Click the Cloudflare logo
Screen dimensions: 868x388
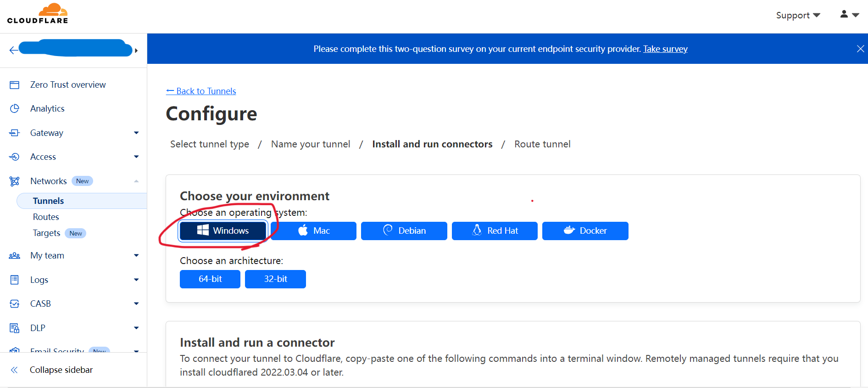[38, 14]
